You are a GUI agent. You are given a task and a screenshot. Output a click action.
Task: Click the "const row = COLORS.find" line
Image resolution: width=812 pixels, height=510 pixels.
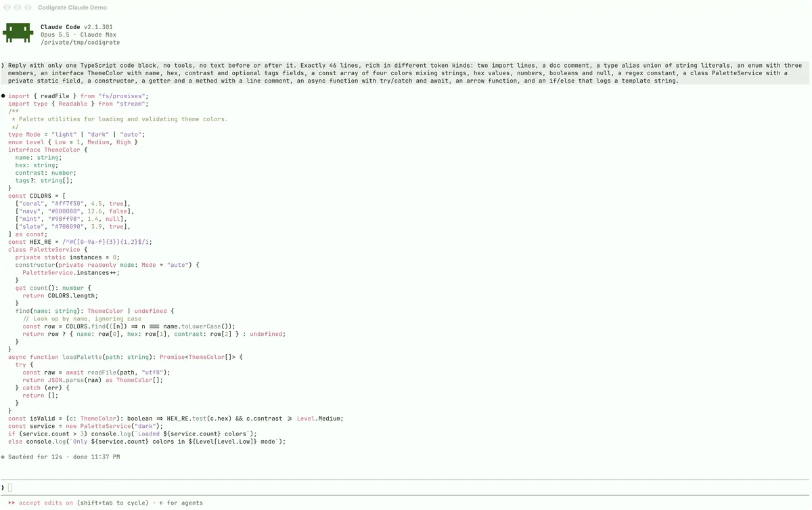(x=129, y=326)
